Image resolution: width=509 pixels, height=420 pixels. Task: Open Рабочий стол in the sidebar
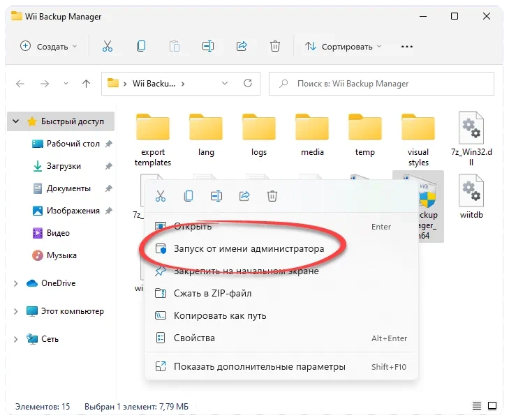click(73, 144)
